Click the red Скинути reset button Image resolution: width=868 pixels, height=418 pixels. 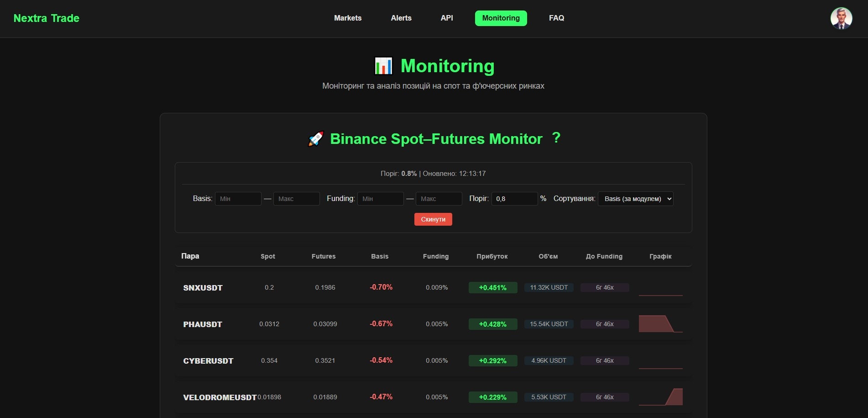(433, 219)
